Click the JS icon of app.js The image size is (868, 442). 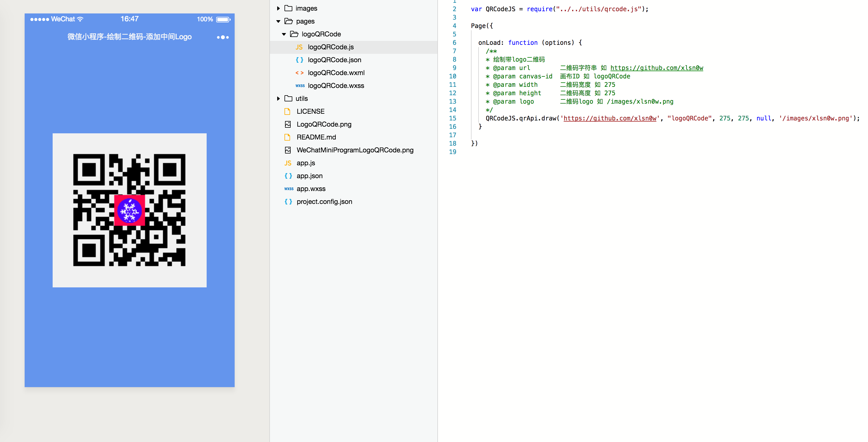288,163
